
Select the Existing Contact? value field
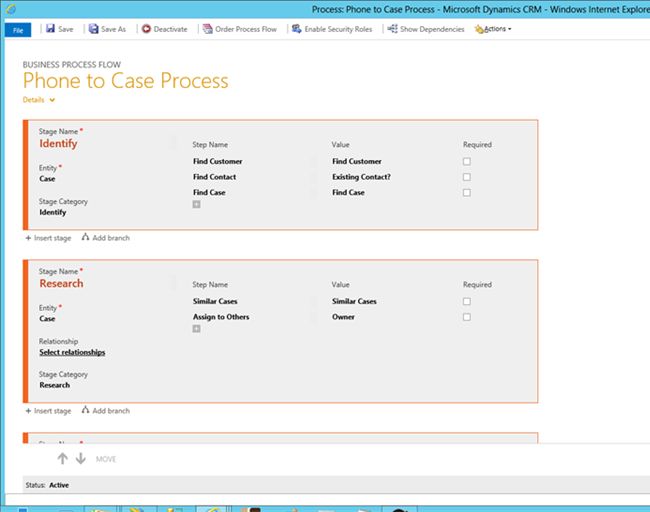(361, 177)
